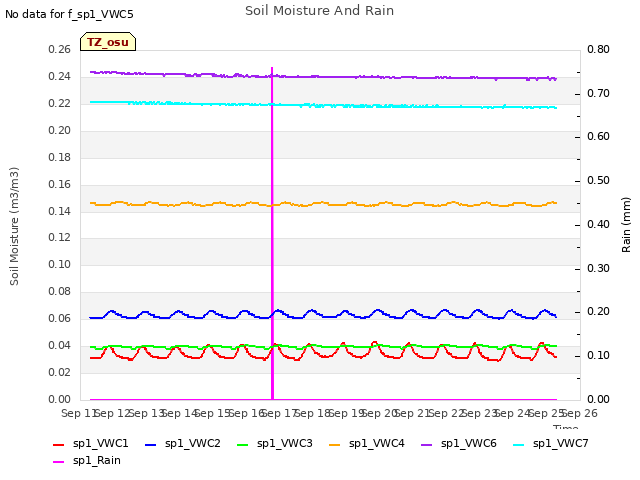Click the TZ_osu label box
640x480 pixels.
pos(108,42)
